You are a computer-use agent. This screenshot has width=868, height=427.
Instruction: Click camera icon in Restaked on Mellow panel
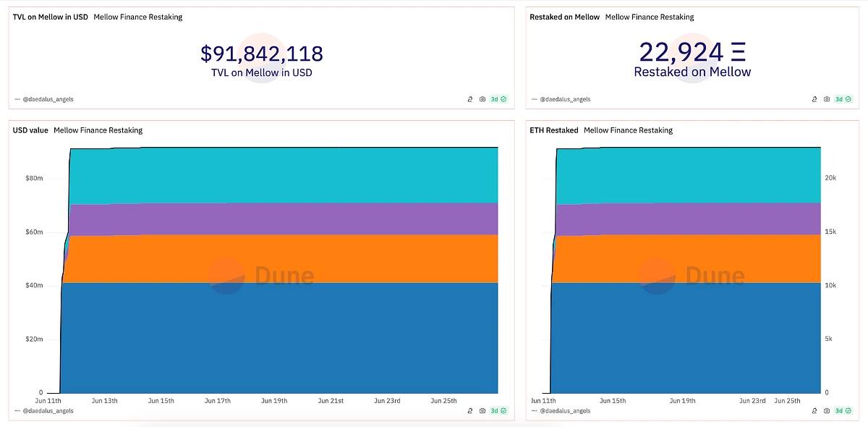click(827, 99)
